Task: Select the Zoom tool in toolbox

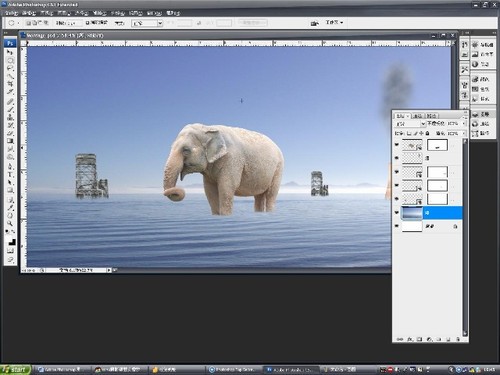Action: pyautogui.click(x=10, y=223)
